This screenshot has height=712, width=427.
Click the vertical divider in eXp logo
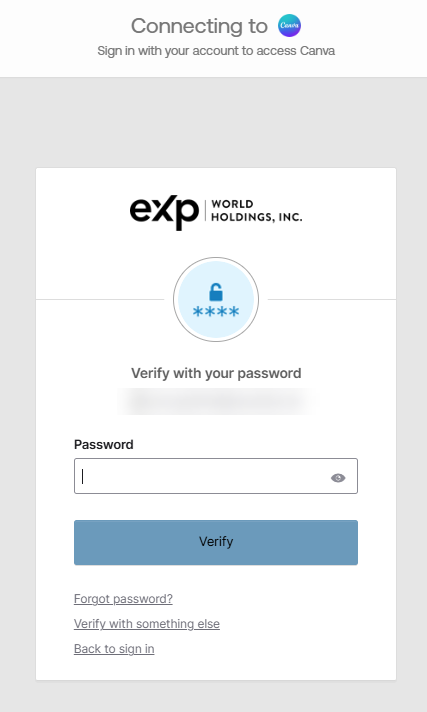205,211
